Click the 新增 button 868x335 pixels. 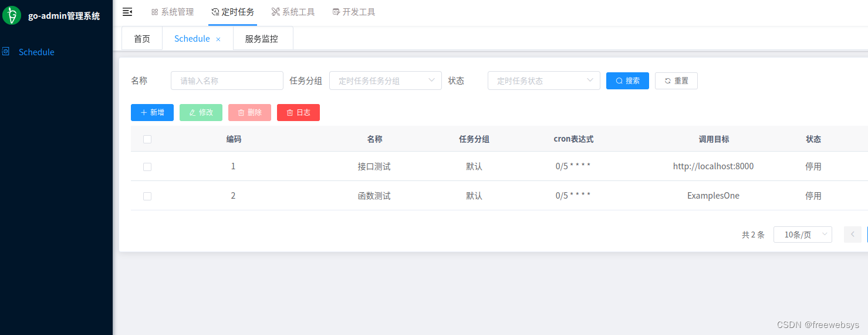click(152, 112)
